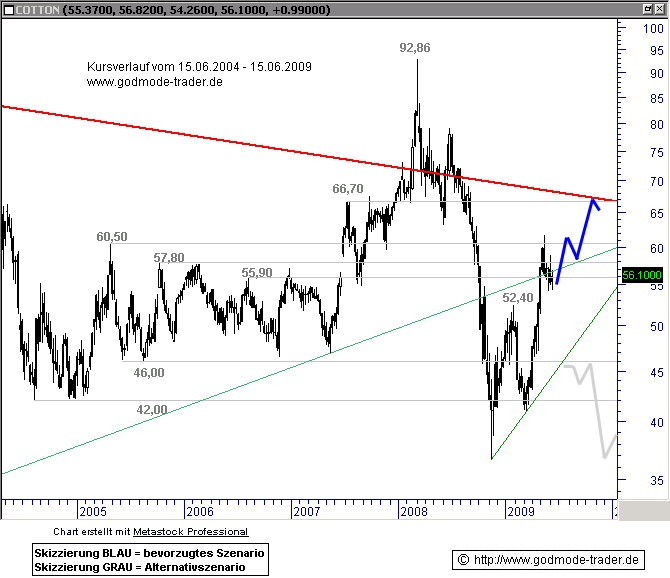Click the 92,86 peak price label
670x578 pixels.
click(x=415, y=48)
